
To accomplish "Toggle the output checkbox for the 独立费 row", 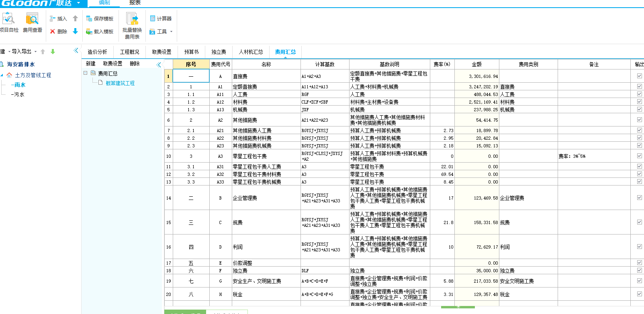I will [639, 270].
